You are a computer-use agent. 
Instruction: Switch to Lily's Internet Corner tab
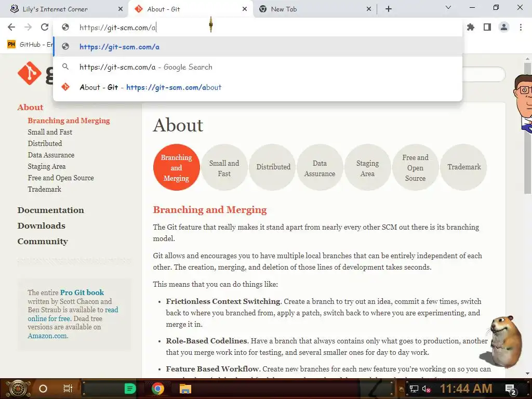[64, 9]
